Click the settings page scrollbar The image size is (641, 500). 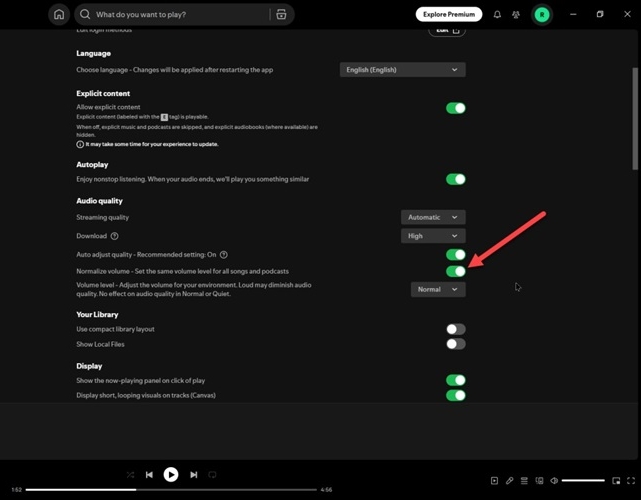[635, 119]
